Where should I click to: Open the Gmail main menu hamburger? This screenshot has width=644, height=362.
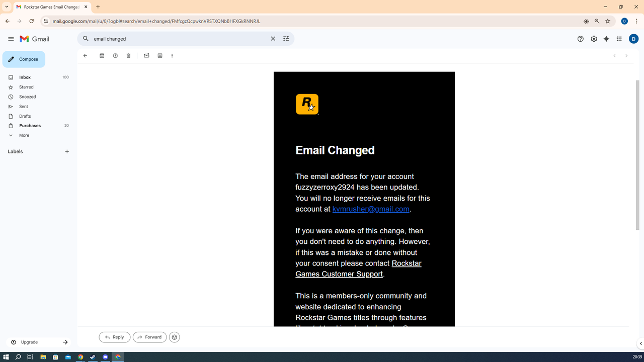pos(11,39)
